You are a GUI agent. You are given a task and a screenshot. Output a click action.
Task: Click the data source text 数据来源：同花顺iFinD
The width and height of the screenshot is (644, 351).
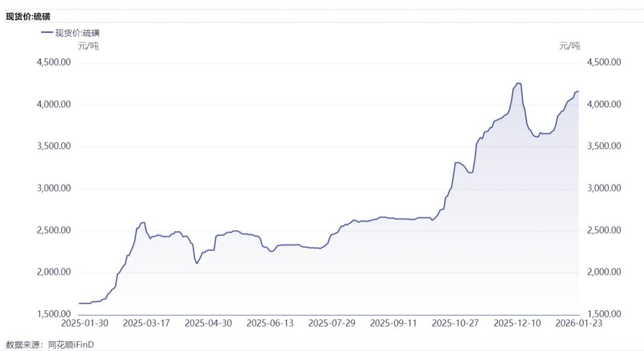tap(49, 345)
